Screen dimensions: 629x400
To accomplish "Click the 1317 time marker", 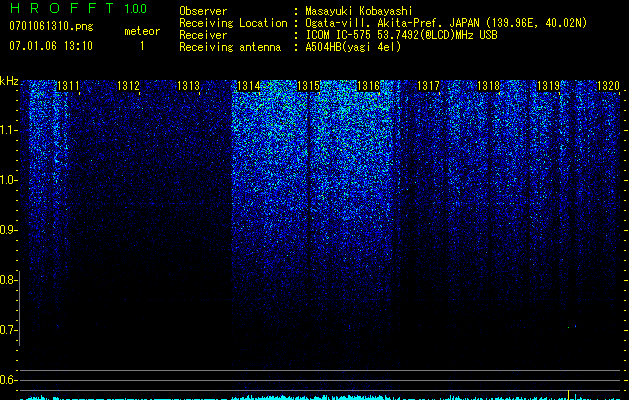I will pyautogui.click(x=428, y=86).
